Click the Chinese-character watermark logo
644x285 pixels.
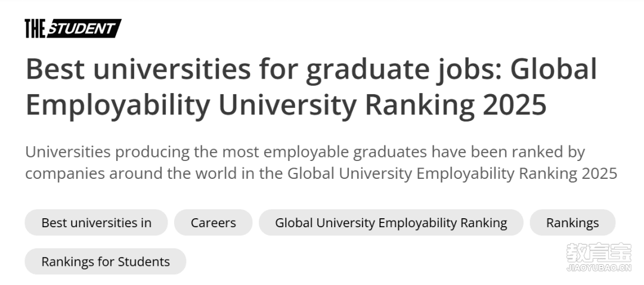click(599, 253)
